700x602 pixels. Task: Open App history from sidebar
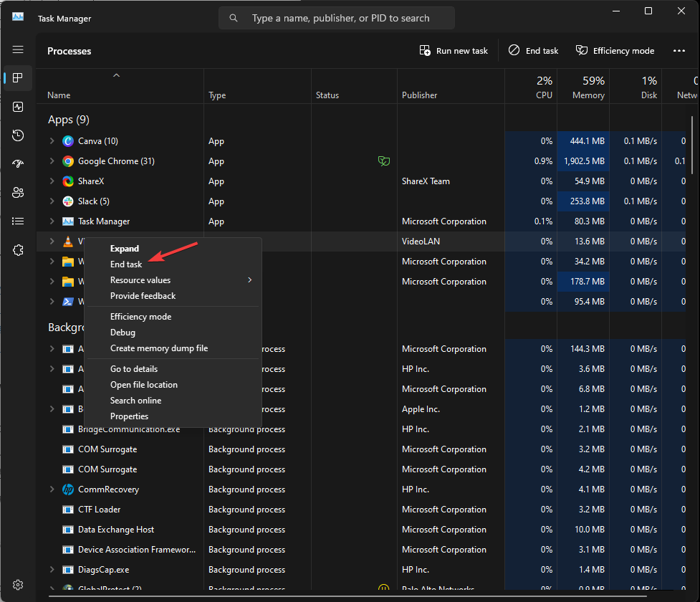18,135
